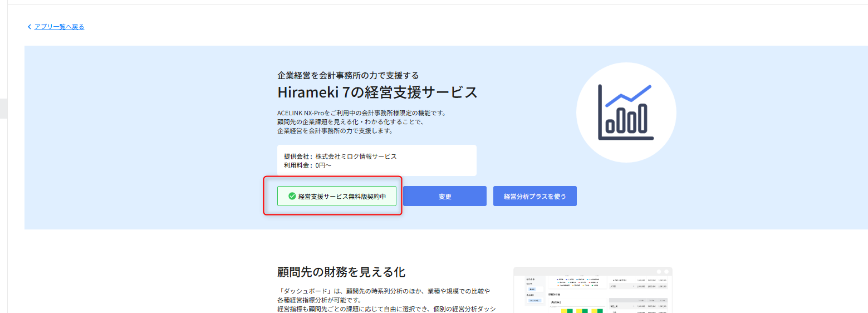Click the gray highlighted item in left sidebar
Image resolution: width=868 pixels, height=313 pixels.
coord(3,109)
